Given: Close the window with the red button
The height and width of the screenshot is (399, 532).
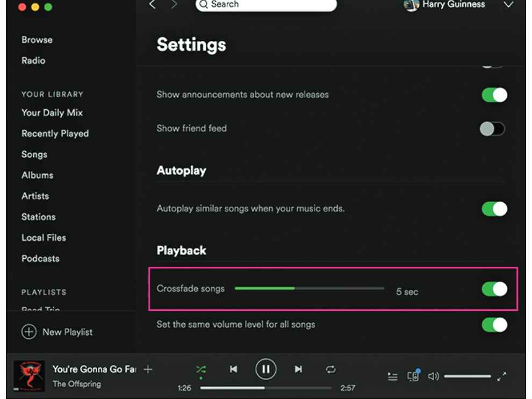Looking at the screenshot, I should pos(22,7).
